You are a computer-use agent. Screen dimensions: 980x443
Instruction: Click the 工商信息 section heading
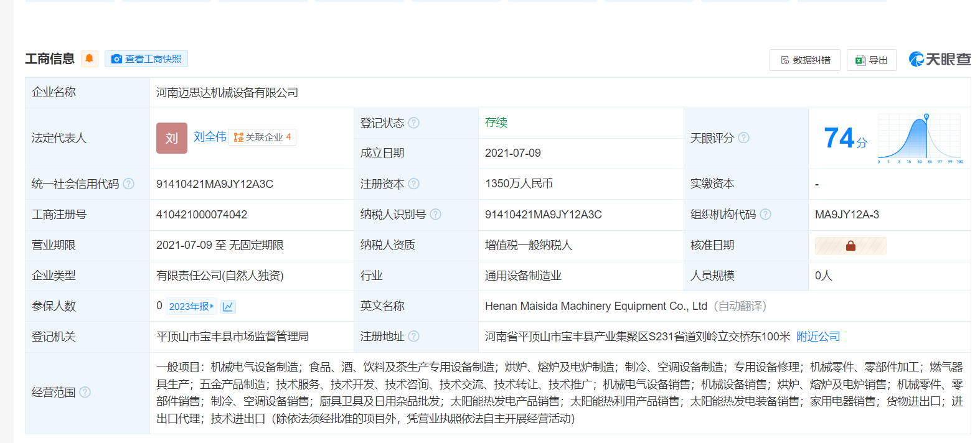point(50,58)
